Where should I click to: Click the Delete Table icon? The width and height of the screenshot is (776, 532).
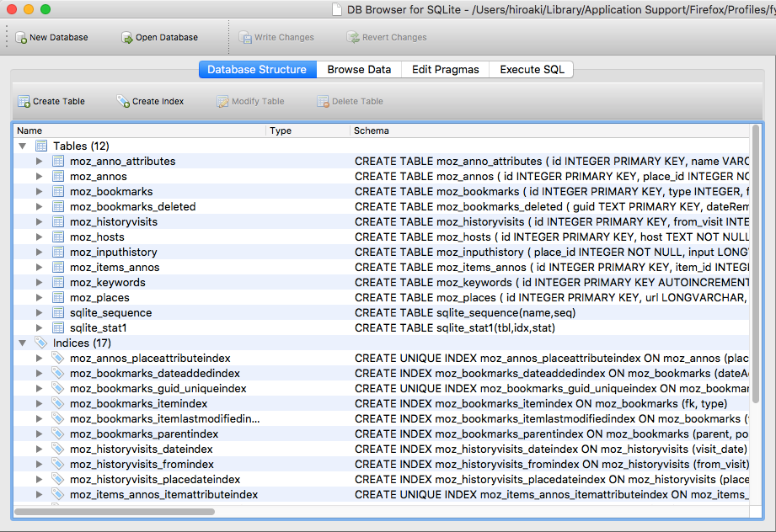click(323, 101)
